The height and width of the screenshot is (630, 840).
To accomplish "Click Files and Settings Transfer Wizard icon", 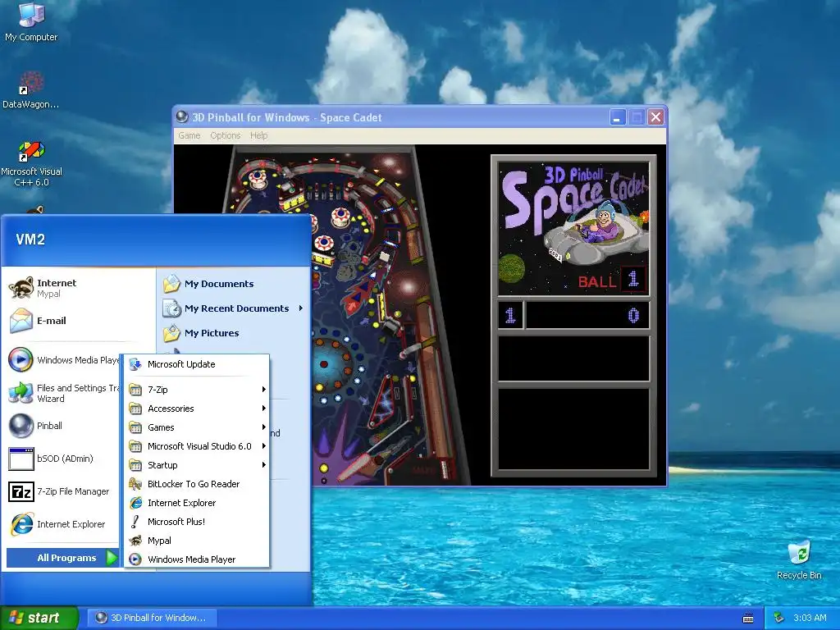I will (21, 393).
